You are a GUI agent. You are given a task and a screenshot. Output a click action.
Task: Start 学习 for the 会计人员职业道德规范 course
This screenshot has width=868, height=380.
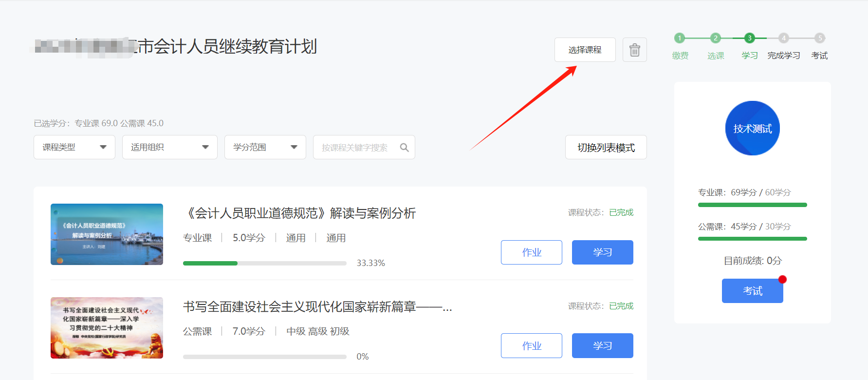pos(602,252)
